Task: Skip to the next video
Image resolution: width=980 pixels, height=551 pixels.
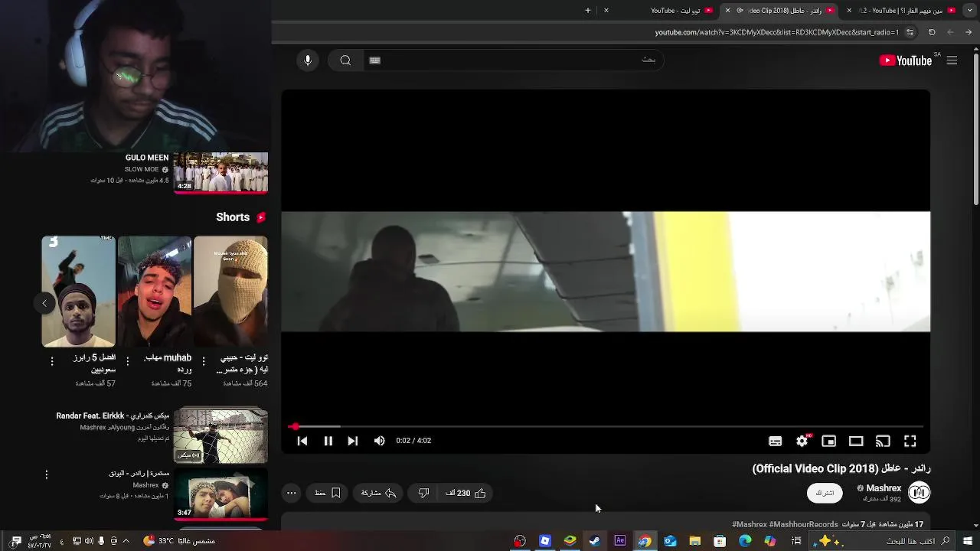Action: [x=352, y=441]
